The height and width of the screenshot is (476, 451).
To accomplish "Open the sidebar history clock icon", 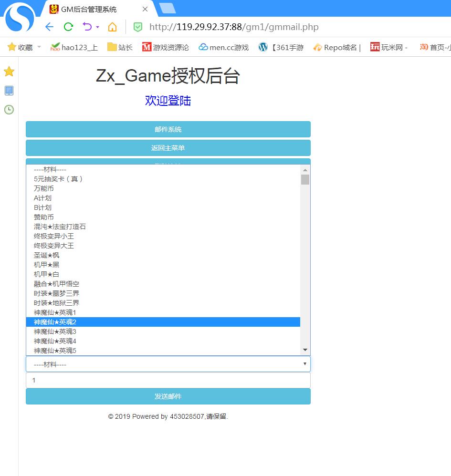I will click(x=9, y=110).
